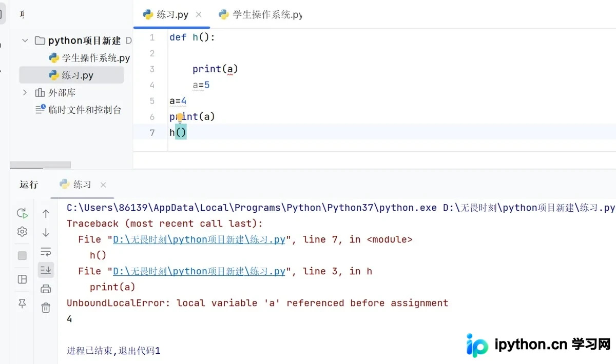Click the 'a=5' code on line 4
This screenshot has width=616, height=364.
201,85
